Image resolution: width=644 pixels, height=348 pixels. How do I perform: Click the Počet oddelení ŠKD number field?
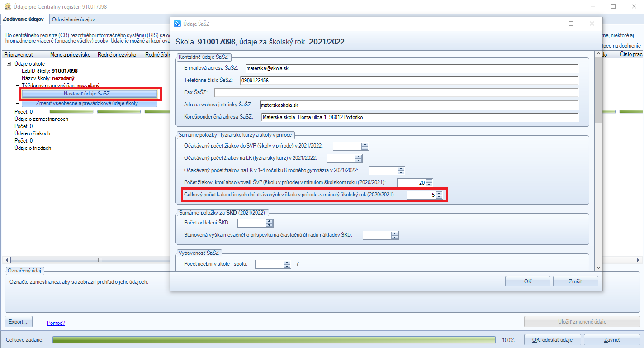point(252,223)
